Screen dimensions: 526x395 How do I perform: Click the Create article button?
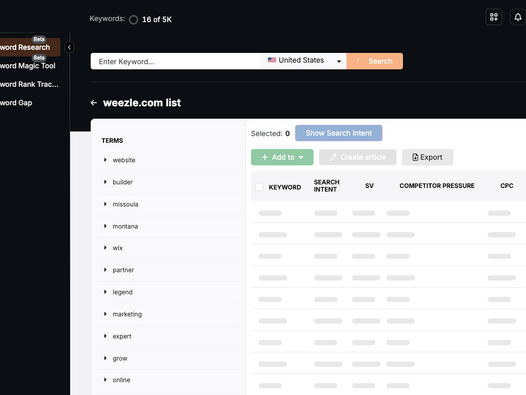tap(358, 157)
